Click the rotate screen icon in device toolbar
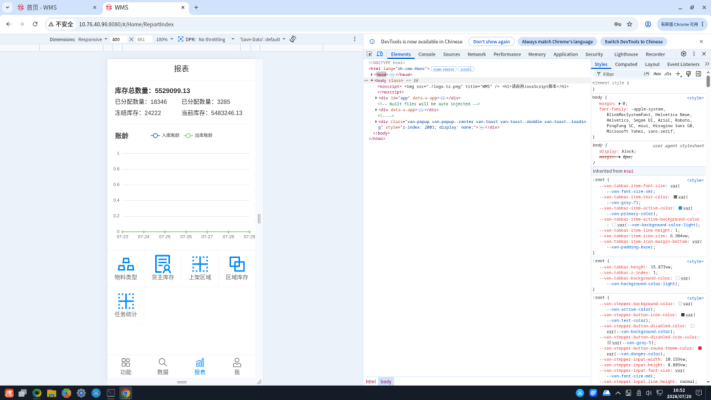This screenshot has height=400, width=712. pyautogui.click(x=293, y=39)
